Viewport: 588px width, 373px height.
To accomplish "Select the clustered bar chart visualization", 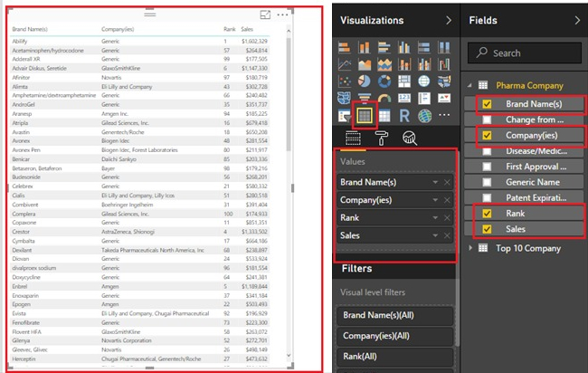I will pyautogui.click(x=384, y=48).
